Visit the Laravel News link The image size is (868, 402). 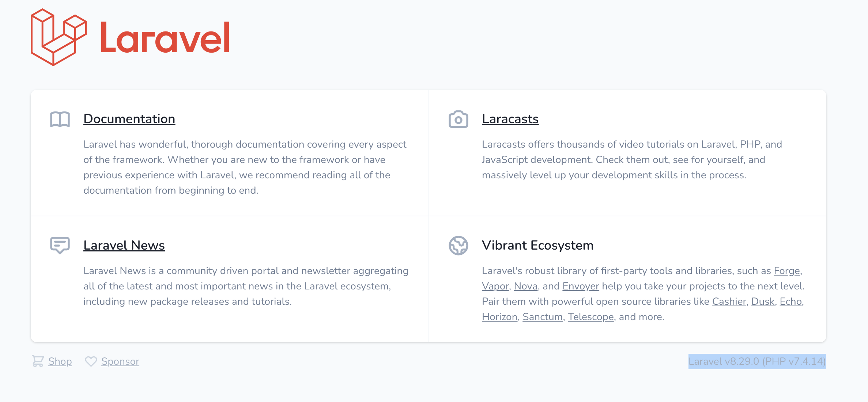pos(124,246)
